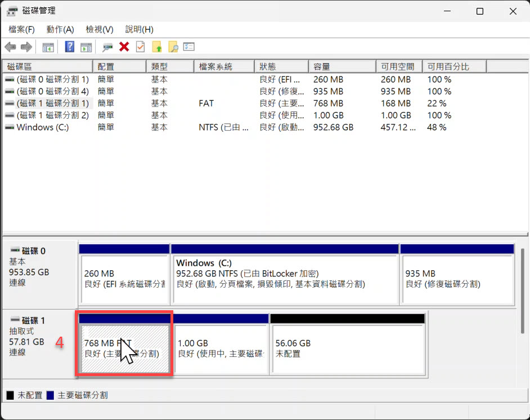Open Help via blue question mark icon
The image size is (530, 420).
click(x=70, y=47)
